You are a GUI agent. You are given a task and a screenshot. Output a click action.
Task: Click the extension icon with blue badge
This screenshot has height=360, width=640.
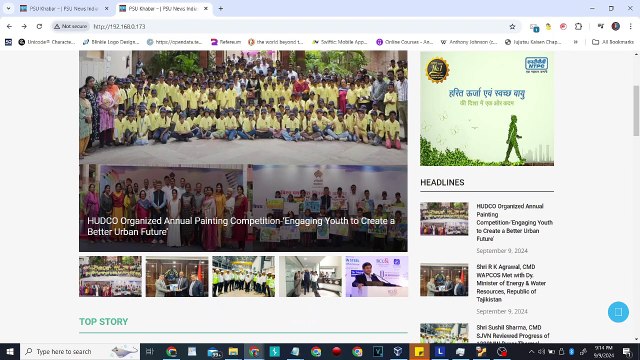click(534, 27)
